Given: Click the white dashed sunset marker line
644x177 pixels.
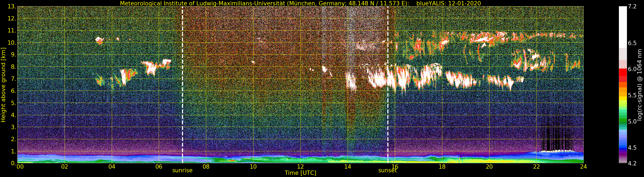Looking at the screenshot, I should (x=388, y=85).
